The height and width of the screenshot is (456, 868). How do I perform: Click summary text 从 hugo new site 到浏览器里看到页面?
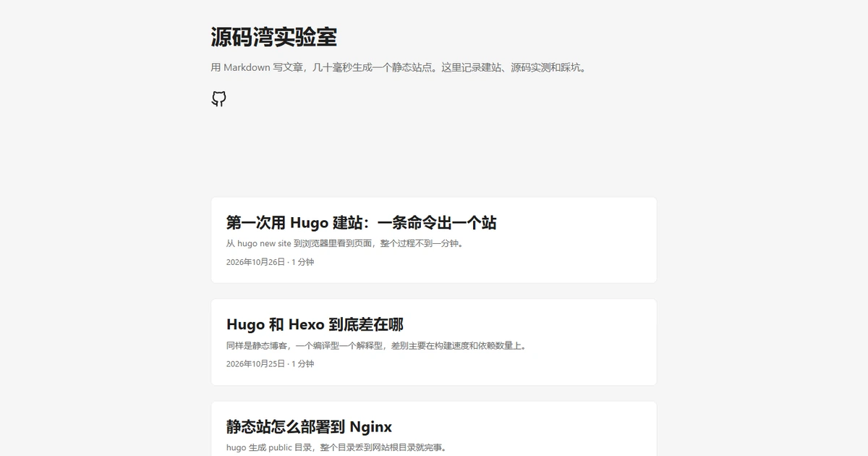coord(344,243)
